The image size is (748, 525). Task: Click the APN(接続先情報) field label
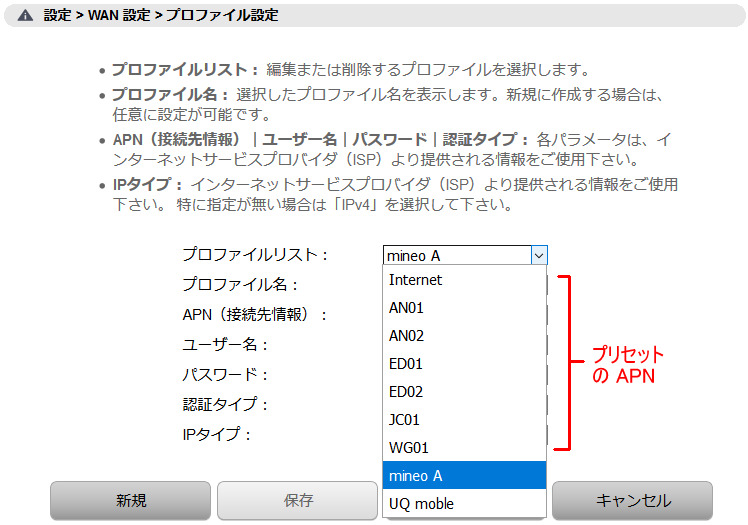pos(255,315)
